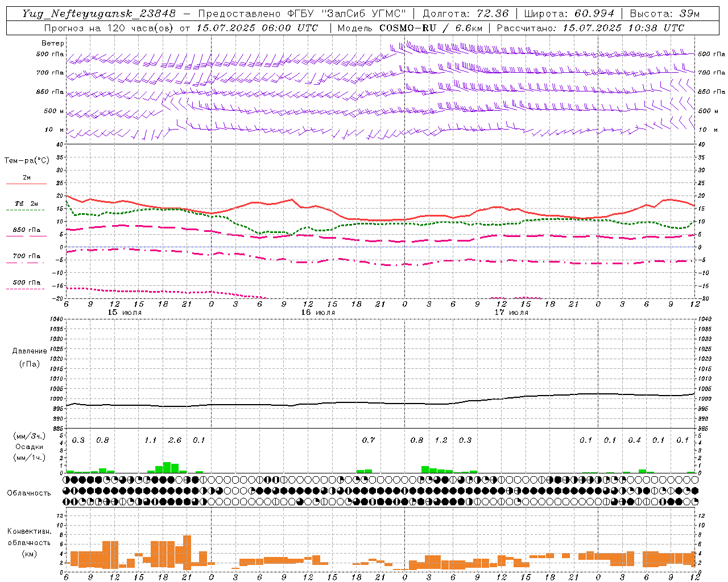Image resolution: width=728 pixels, height=582 pixels.
Task: Click the Тем-ра(°C) panel label
Action: [x=27, y=161]
